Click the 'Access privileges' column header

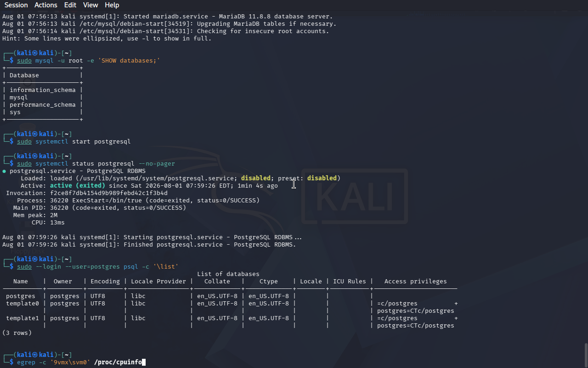416,282
